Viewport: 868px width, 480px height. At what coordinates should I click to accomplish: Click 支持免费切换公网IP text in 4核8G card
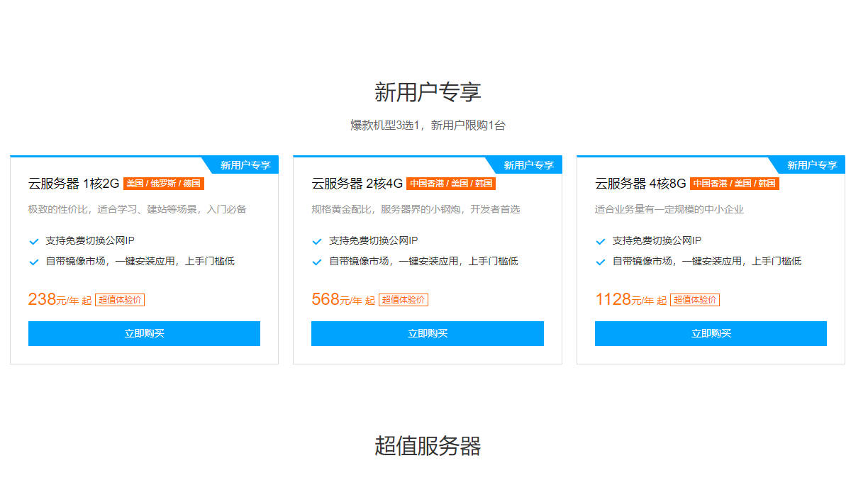[x=657, y=241]
